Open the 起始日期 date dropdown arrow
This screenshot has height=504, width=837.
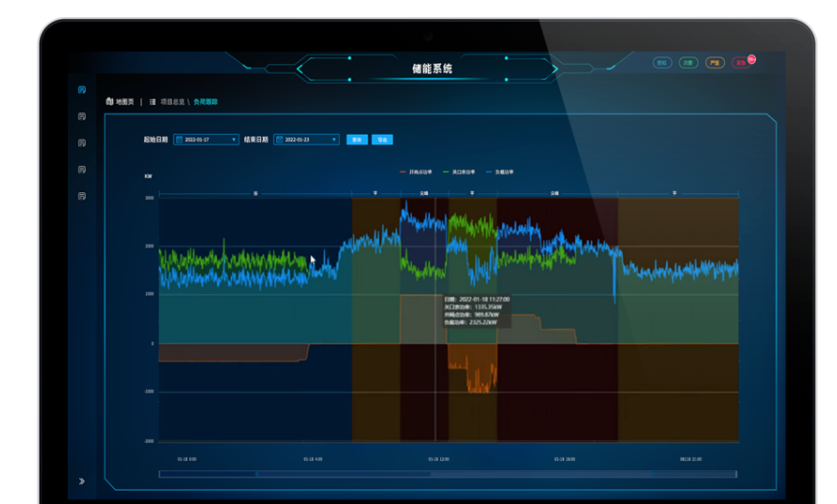tap(234, 139)
